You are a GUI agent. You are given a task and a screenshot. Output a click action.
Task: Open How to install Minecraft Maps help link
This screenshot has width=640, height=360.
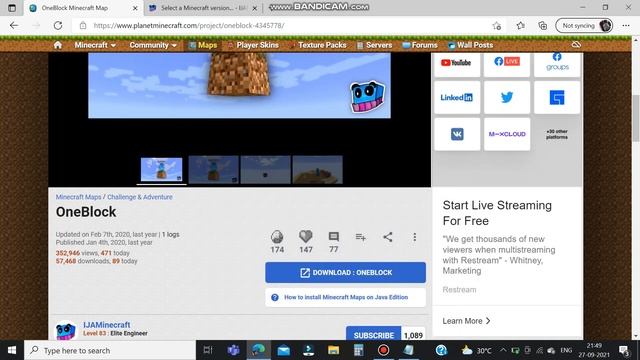tap(345, 297)
